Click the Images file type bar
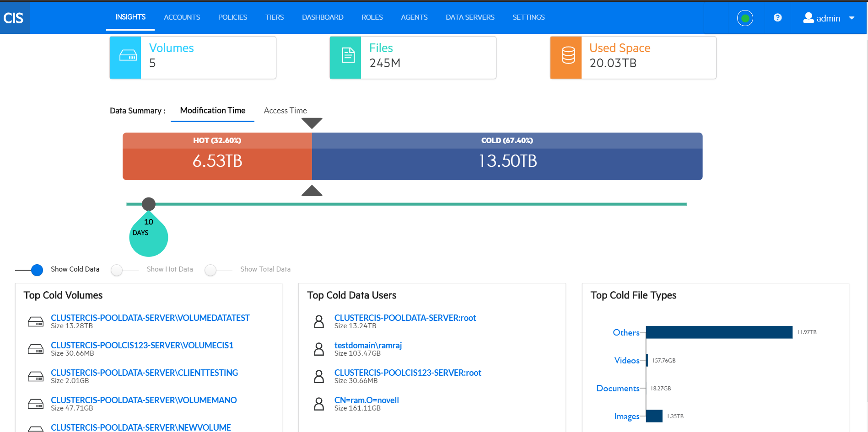868x432 pixels. click(654, 416)
